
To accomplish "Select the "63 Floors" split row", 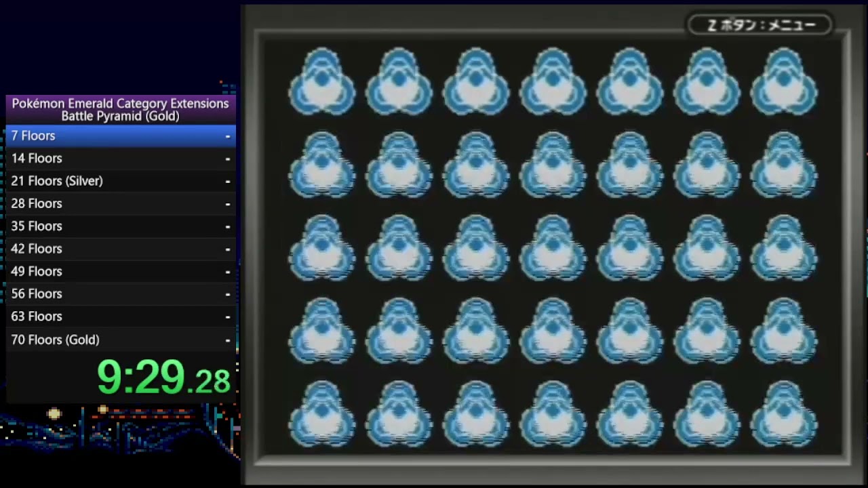I will click(121, 317).
